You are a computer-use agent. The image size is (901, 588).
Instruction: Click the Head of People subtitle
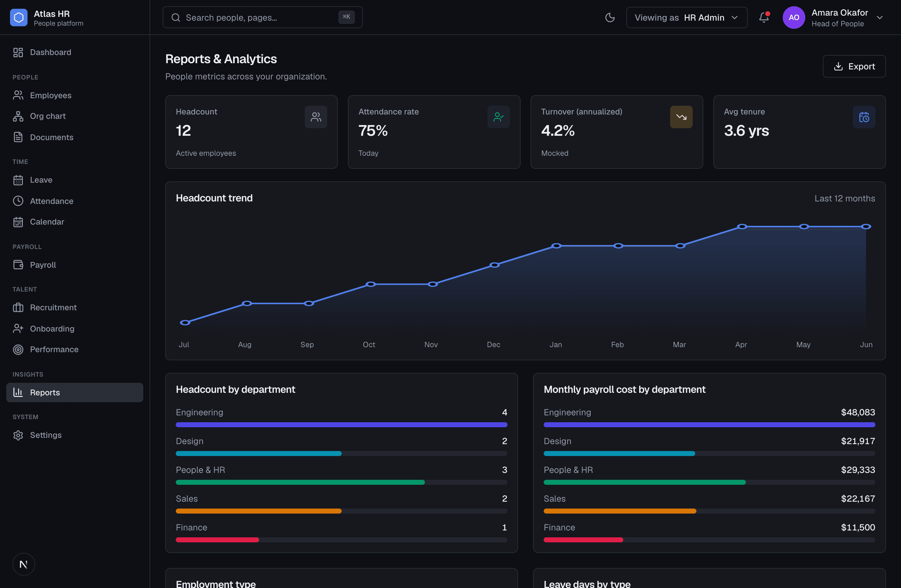pyautogui.click(x=837, y=23)
